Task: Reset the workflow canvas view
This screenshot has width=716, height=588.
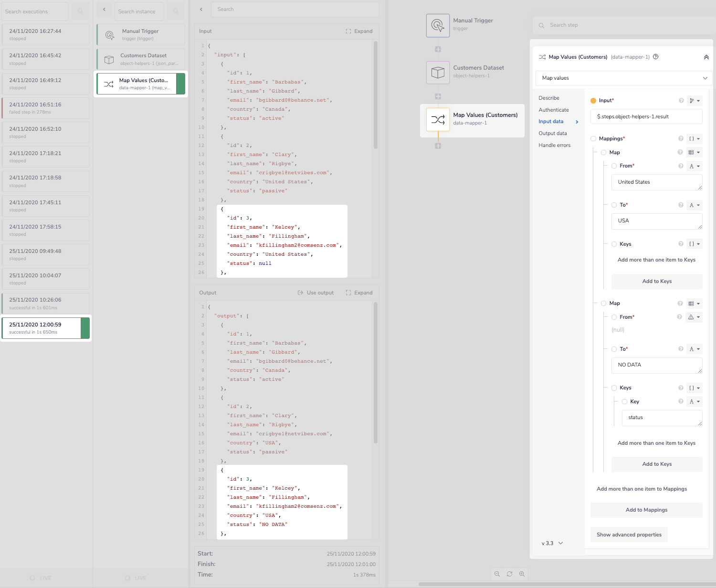Action: click(509, 574)
